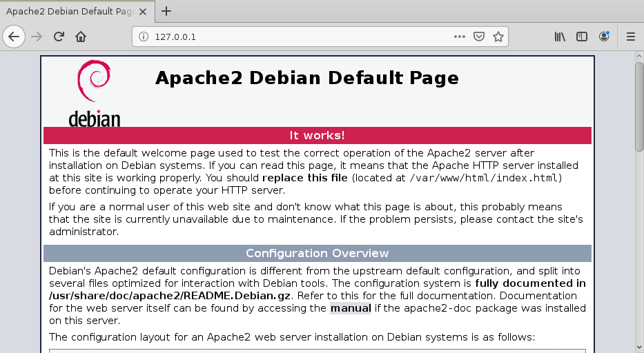
Task: Open the Firefox home page
Action: click(81, 37)
